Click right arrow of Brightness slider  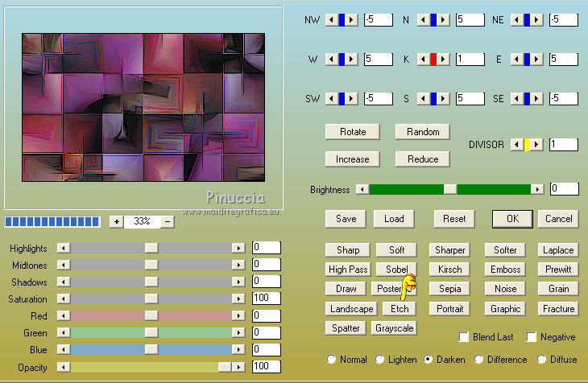click(536, 189)
